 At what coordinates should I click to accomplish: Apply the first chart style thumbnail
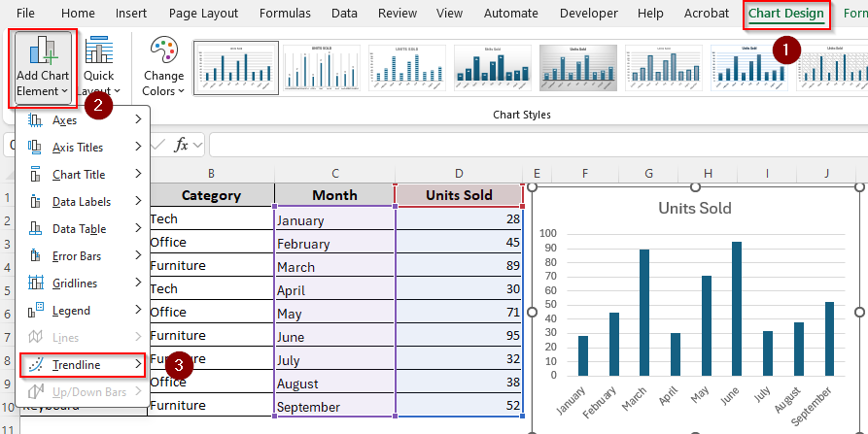(236, 68)
